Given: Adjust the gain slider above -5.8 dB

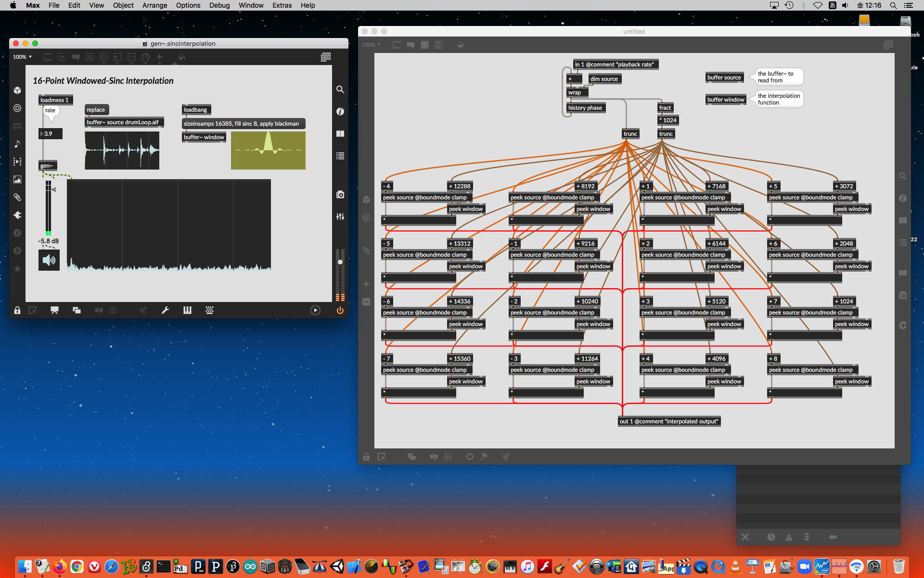Looking at the screenshot, I should (48, 207).
